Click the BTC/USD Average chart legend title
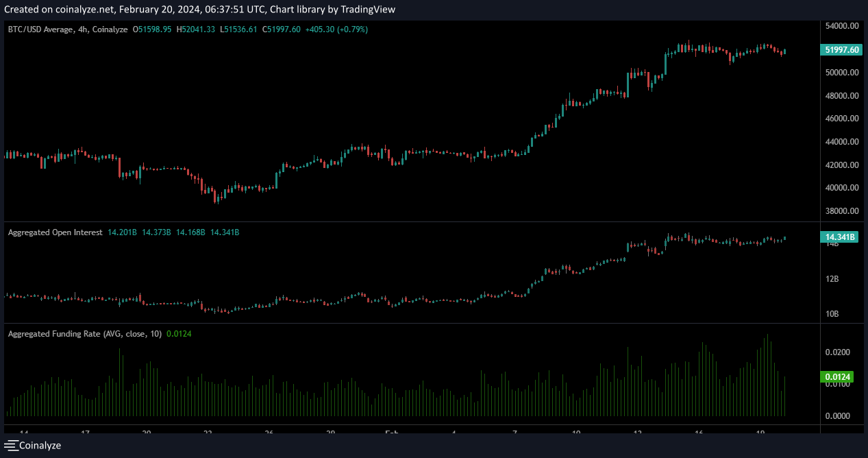Image resolution: width=868 pixels, height=458 pixels. [67, 29]
